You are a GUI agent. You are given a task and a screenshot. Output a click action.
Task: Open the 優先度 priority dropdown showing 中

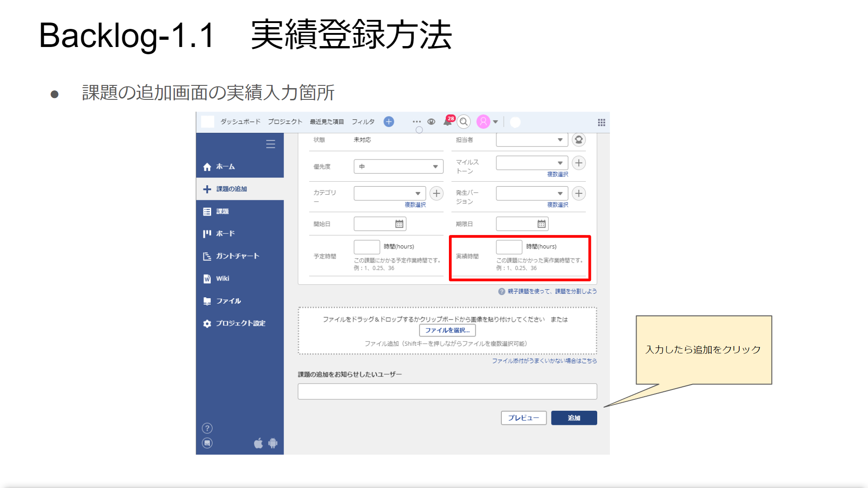coord(398,167)
